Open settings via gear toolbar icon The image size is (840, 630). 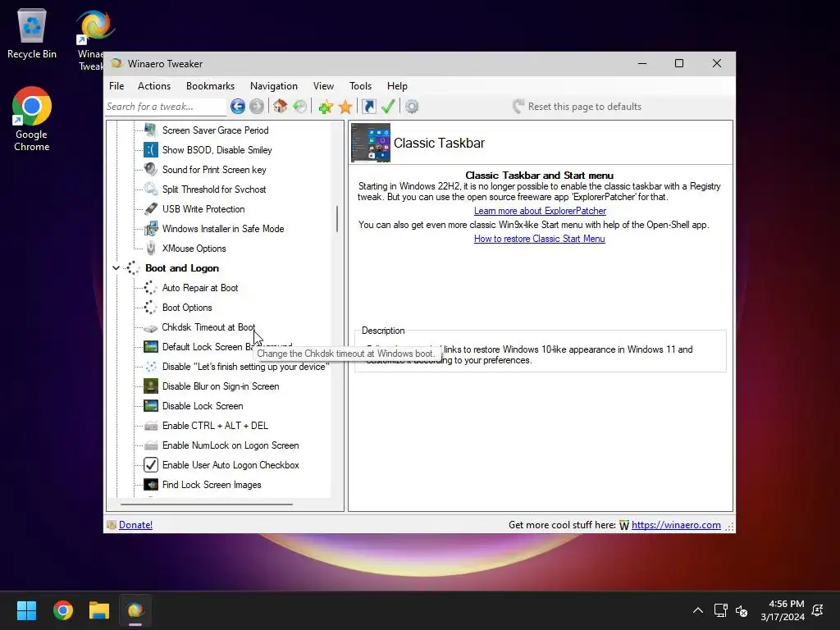(412, 107)
